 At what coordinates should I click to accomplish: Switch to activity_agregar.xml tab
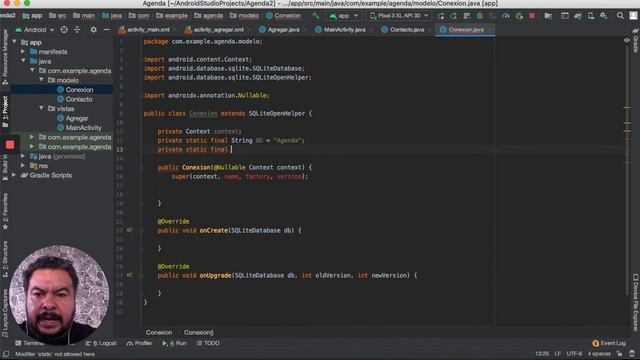coord(218,30)
